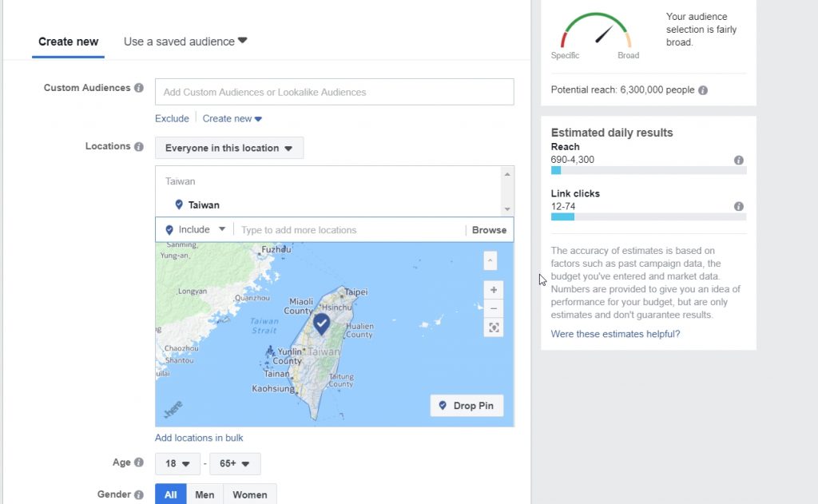Click the location pin icon next to Include
This screenshot has height=504, width=818.
click(x=169, y=229)
